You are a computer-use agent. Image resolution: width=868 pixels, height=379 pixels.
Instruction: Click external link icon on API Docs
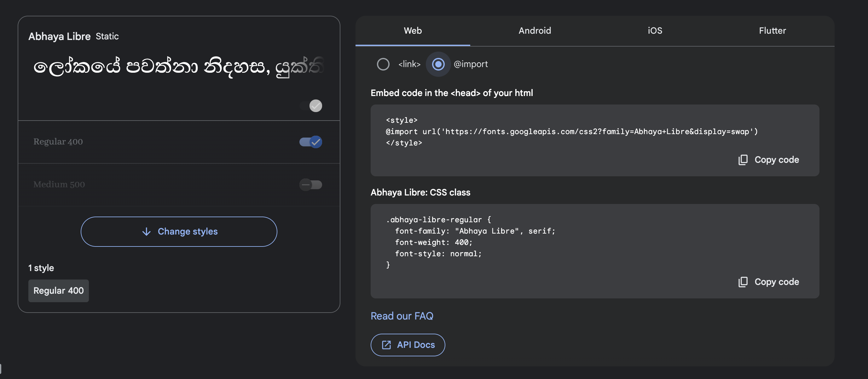pyautogui.click(x=386, y=345)
